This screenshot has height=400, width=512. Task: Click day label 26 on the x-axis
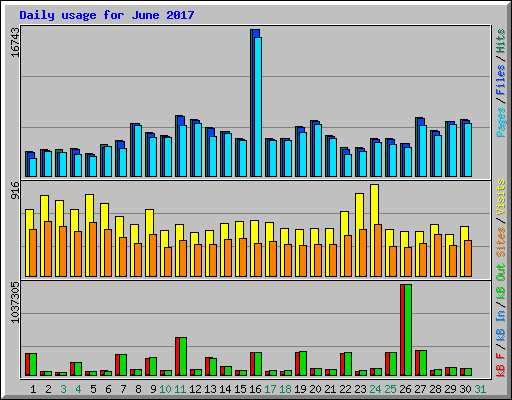click(405, 389)
